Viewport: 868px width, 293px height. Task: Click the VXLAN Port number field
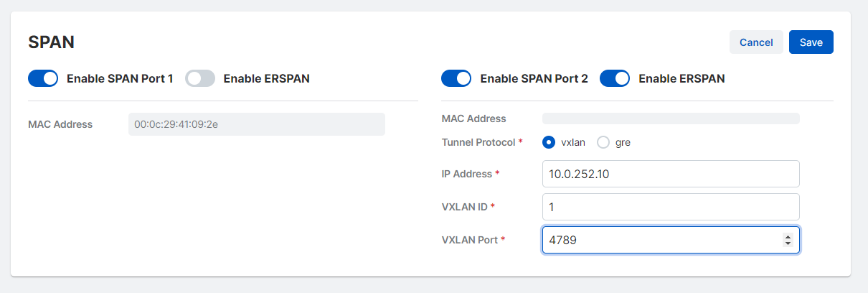[x=660, y=241]
